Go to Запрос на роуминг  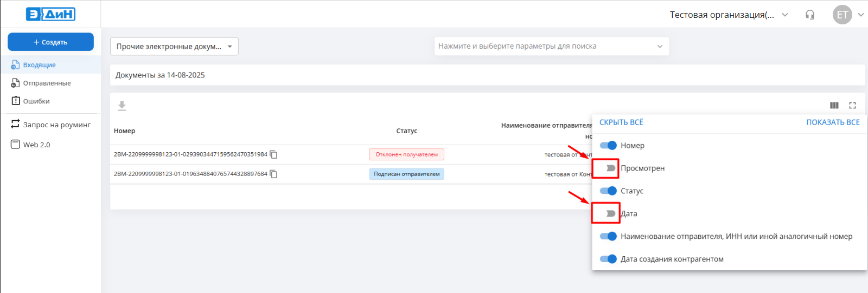point(56,125)
